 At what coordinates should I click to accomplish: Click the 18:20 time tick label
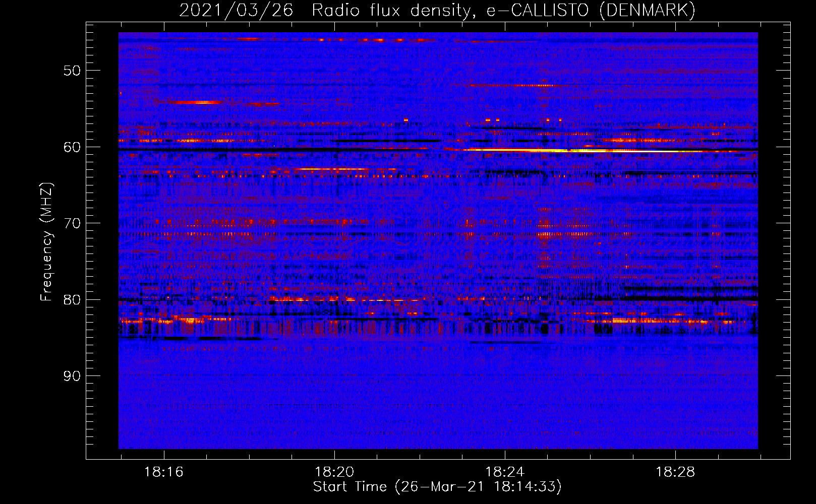(x=334, y=472)
